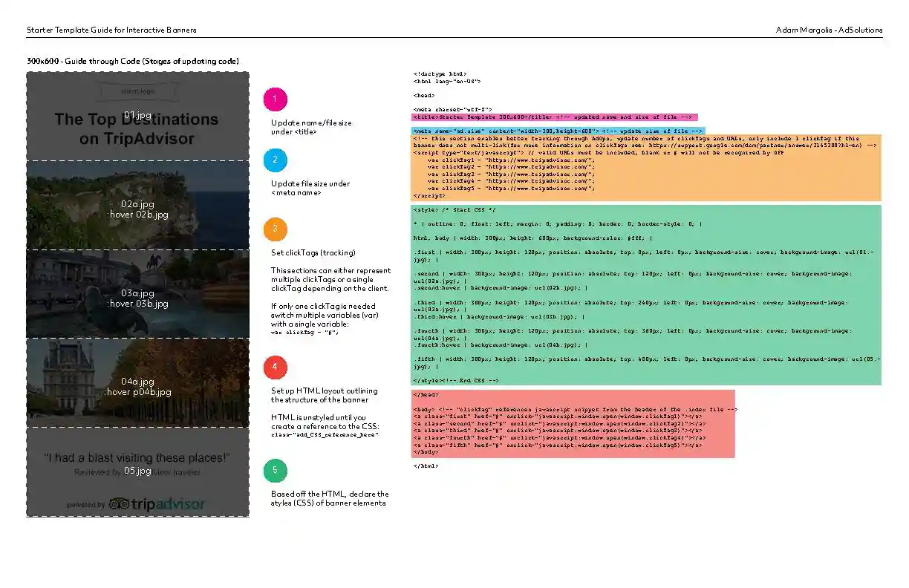Viewport: 909px width, 588px height.
Task: Click the red step 4 circle
Action: point(276,367)
